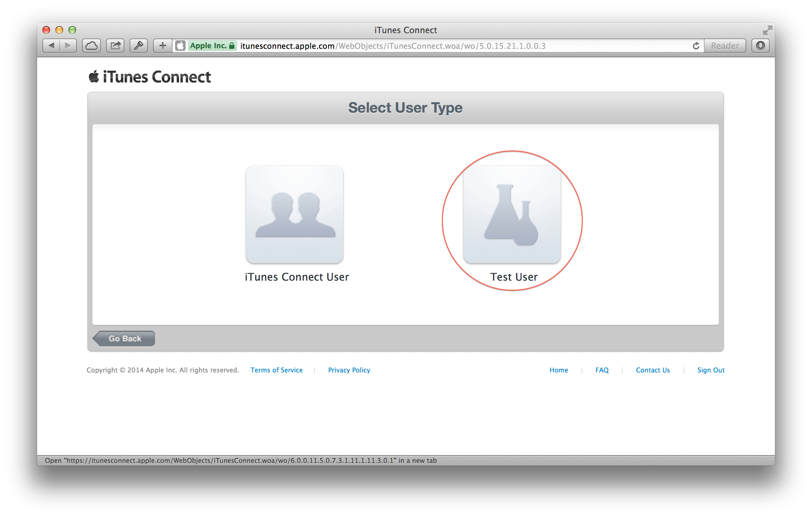Click the keychain passwords toolbar icon
The width and height of the screenshot is (812, 517).
coord(139,46)
